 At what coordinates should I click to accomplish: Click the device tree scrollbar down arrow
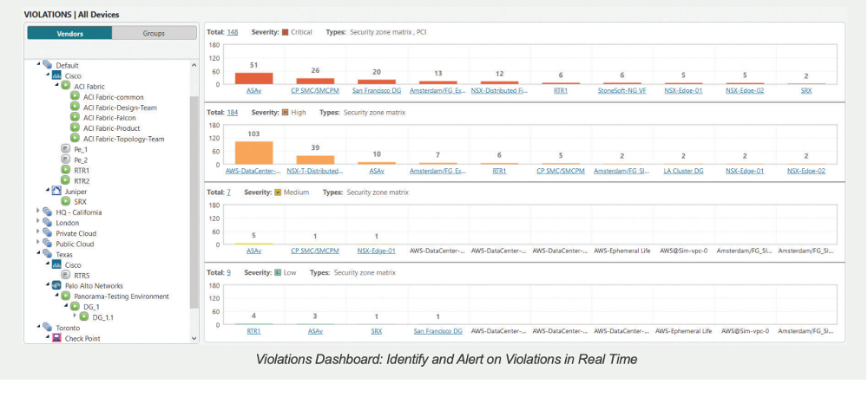click(x=194, y=338)
